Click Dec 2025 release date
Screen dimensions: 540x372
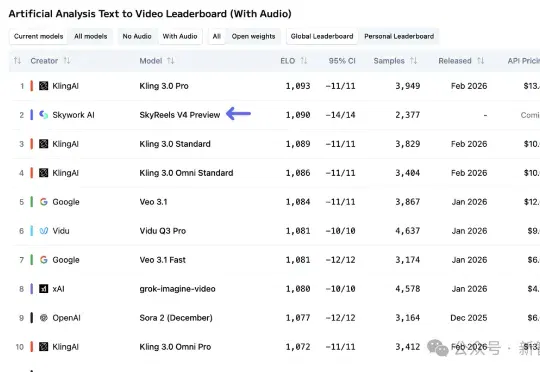tap(469, 318)
